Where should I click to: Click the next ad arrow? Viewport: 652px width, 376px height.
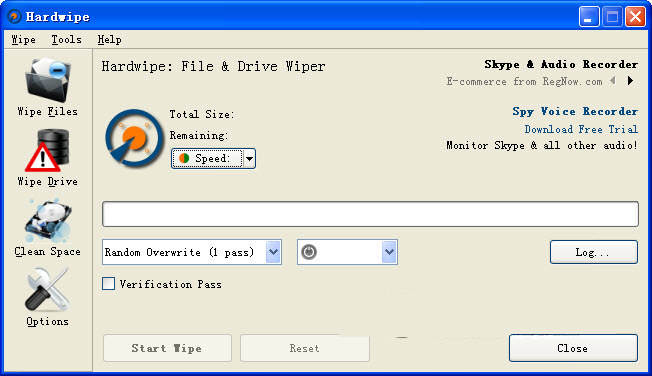pos(630,80)
